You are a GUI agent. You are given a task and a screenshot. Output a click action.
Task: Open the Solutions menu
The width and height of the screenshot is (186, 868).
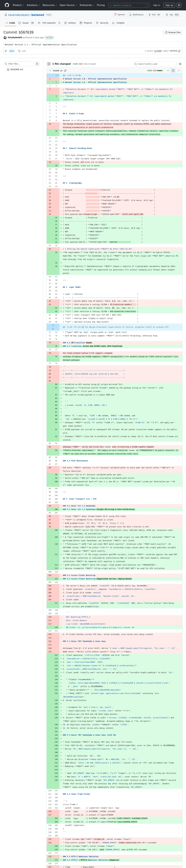(33, 5)
